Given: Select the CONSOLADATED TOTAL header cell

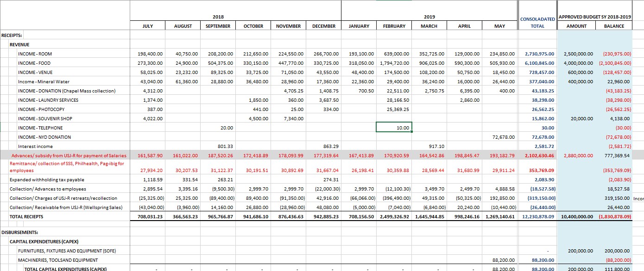Looking at the screenshot, I should tap(537, 23).
